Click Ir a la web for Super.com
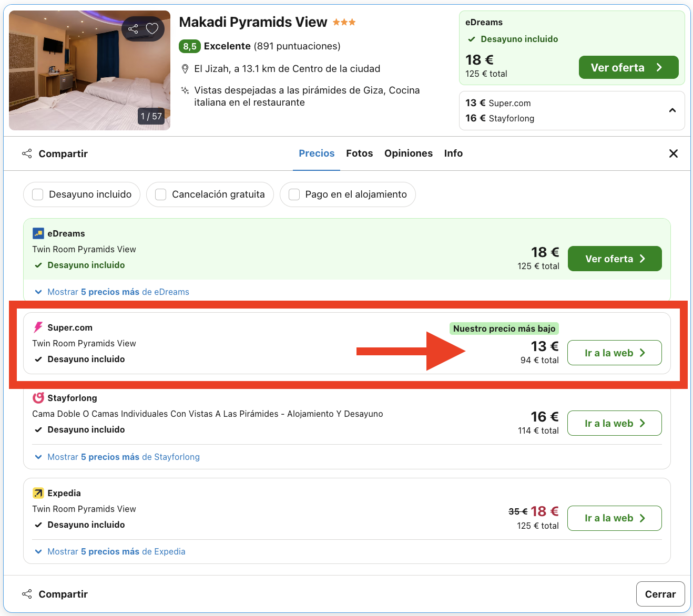Image resolution: width=693 pixels, height=616 pixels. point(615,353)
